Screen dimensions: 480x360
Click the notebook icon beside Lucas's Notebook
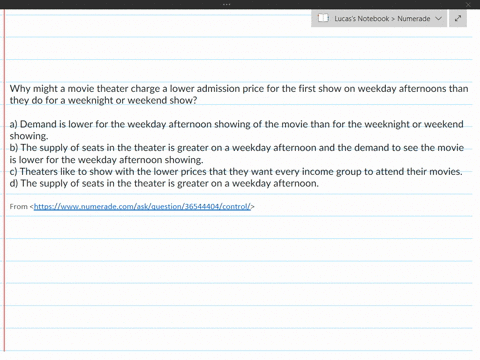[x=323, y=18]
